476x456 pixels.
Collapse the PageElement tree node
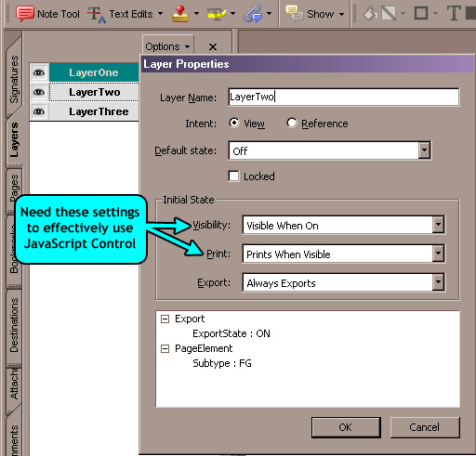pos(165,348)
